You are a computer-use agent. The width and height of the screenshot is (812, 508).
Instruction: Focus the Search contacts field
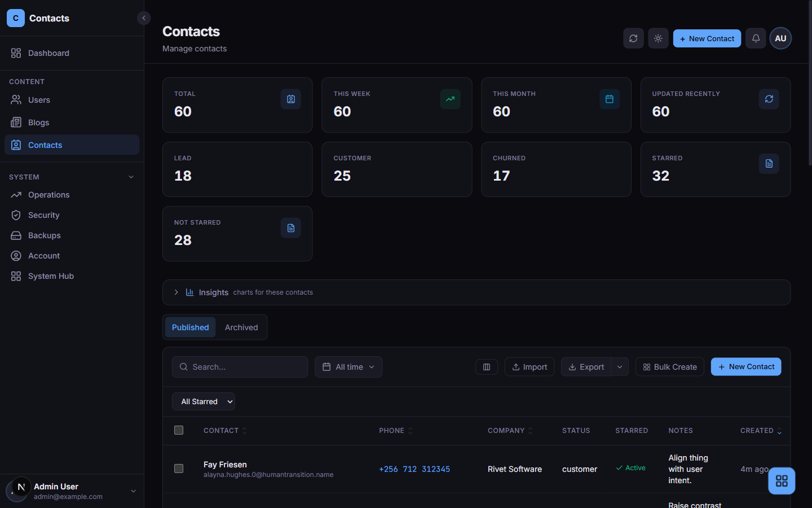240,367
